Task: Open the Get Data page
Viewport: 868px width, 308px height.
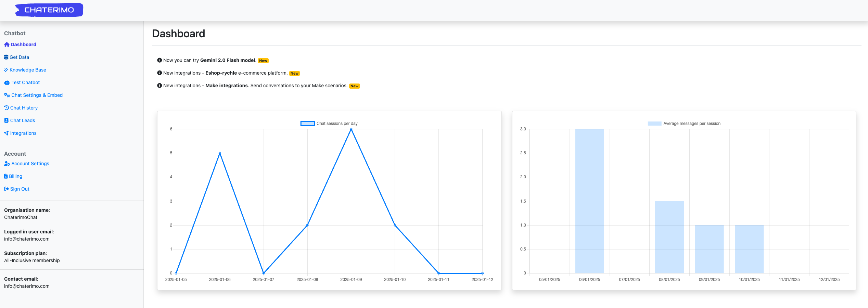Action: (19, 57)
